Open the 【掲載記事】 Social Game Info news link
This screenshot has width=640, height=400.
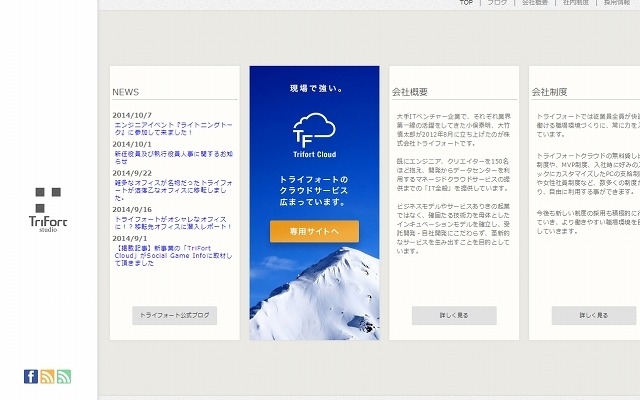[x=173, y=256]
